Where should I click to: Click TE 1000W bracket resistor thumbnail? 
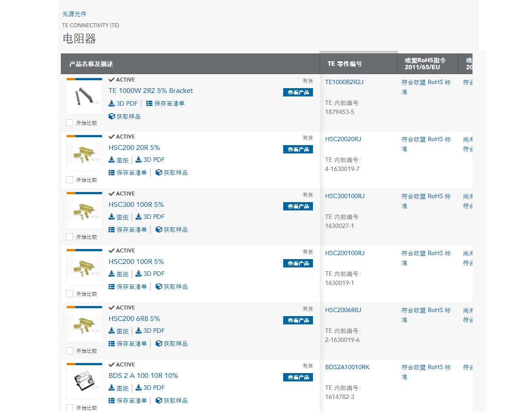(x=84, y=97)
